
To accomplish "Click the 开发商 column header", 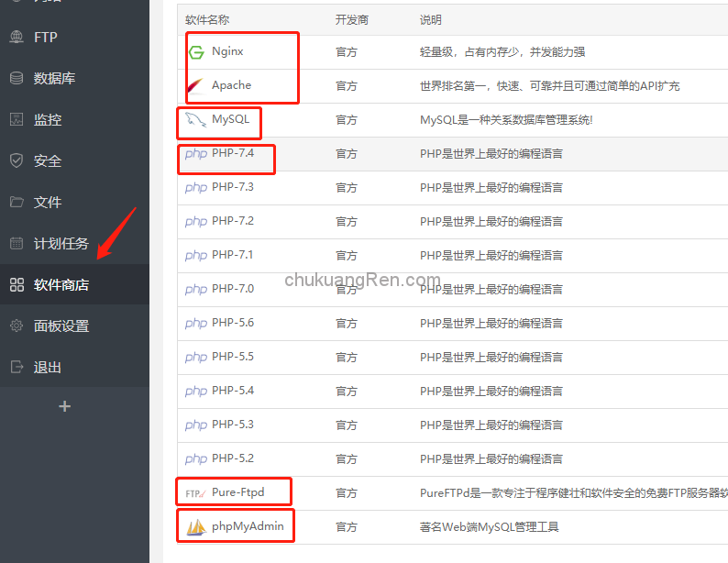I will point(352,19).
